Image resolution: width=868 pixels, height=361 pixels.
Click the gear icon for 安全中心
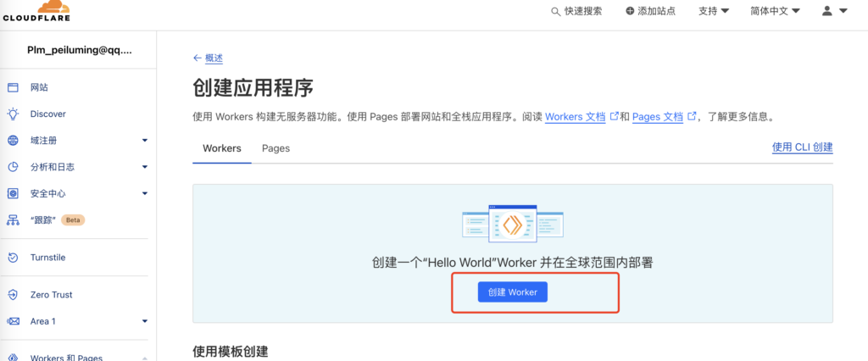tap(14, 193)
